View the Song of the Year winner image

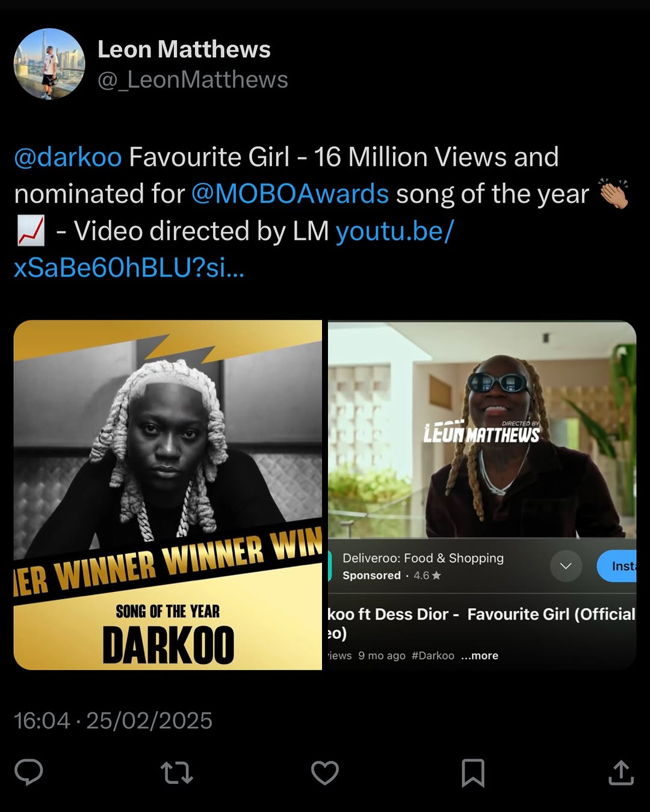pyautogui.click(x=168, y=495)
